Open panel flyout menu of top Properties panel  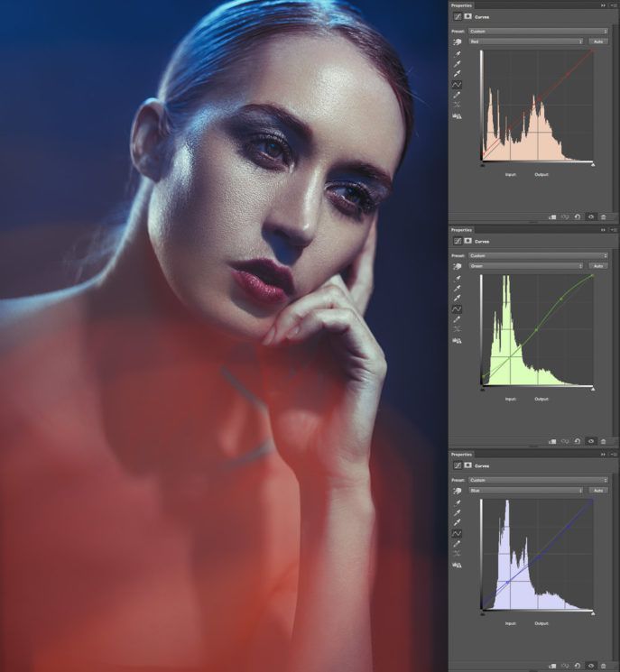click(614, 5)
